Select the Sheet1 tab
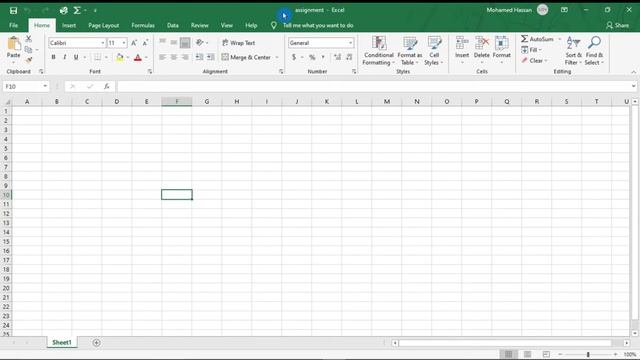 click(x=62, y=342)
